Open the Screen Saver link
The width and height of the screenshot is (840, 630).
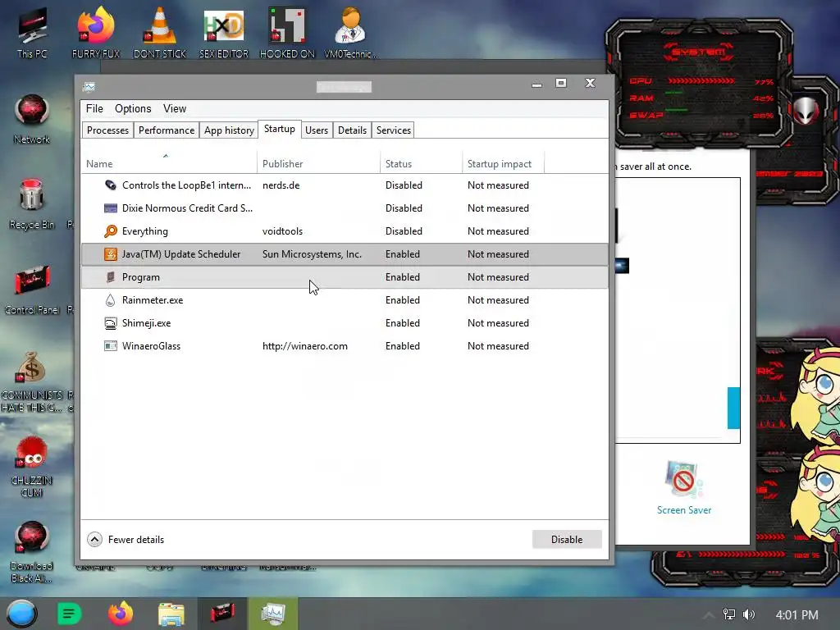(684, 510)
